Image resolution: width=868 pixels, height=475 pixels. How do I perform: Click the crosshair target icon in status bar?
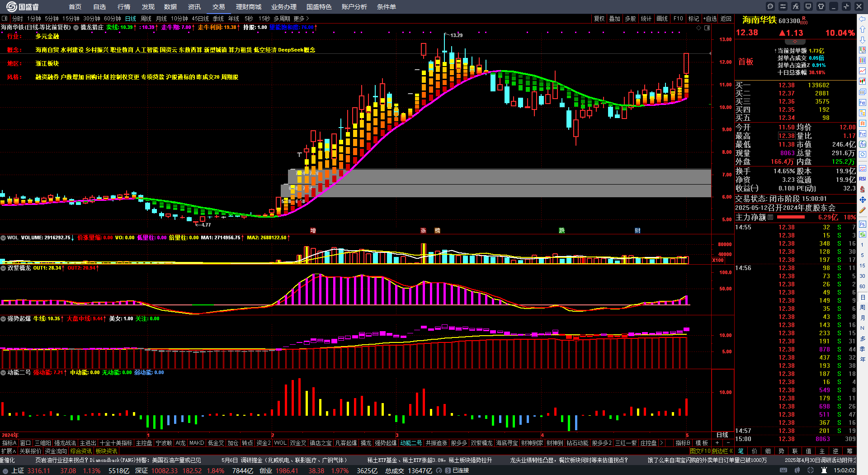tap(811, 470)
